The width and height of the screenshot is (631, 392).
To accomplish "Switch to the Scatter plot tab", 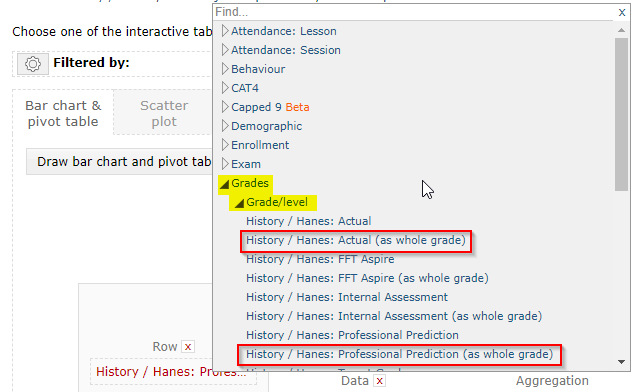I will click(164, 113).
